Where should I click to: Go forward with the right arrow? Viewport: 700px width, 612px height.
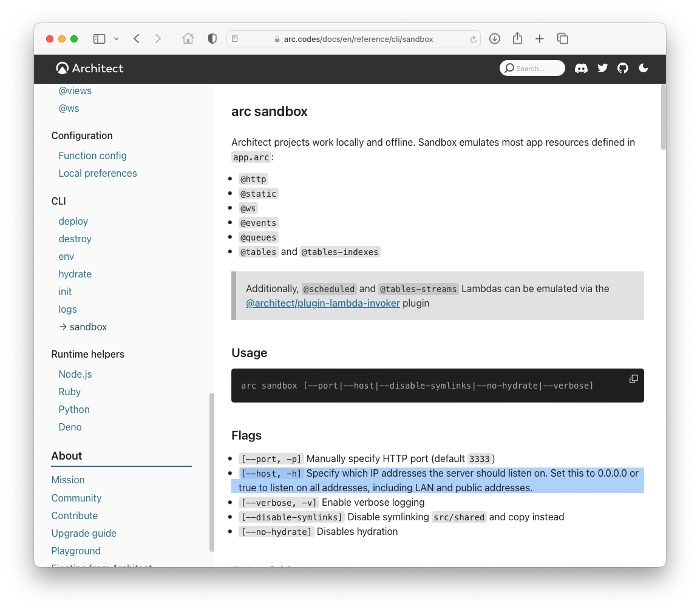[x=158, y=39]
